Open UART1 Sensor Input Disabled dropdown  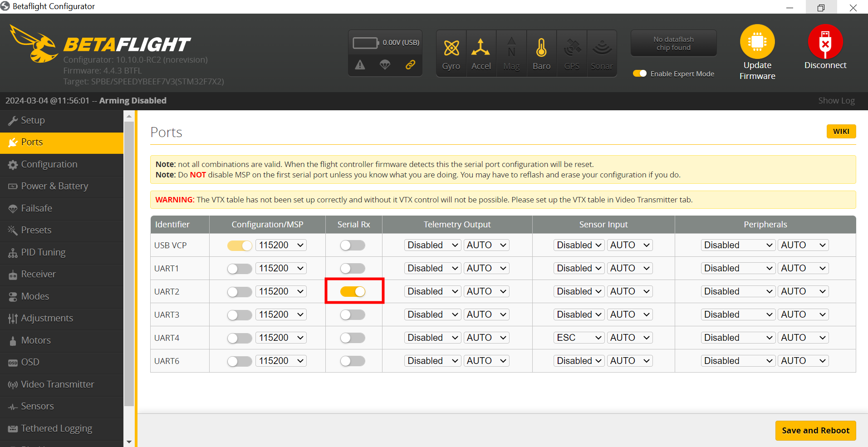579,268
